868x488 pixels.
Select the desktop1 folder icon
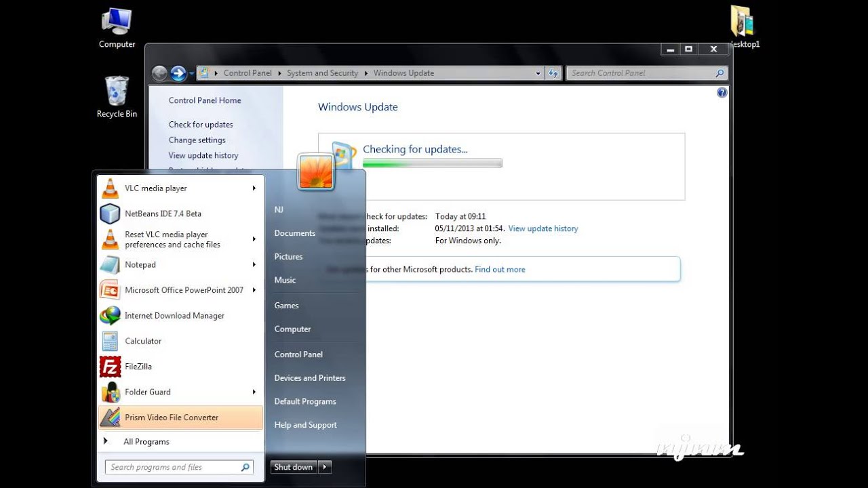pos(744,27)
